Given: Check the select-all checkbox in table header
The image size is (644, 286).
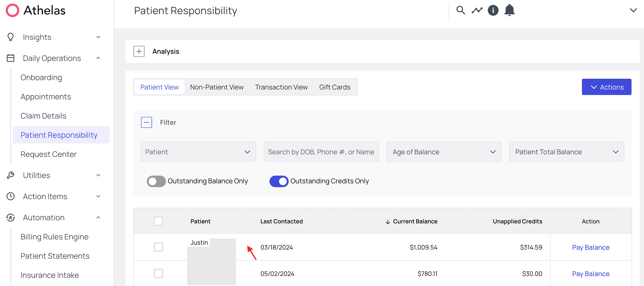Looking at the screenshot, I should 158,221.
